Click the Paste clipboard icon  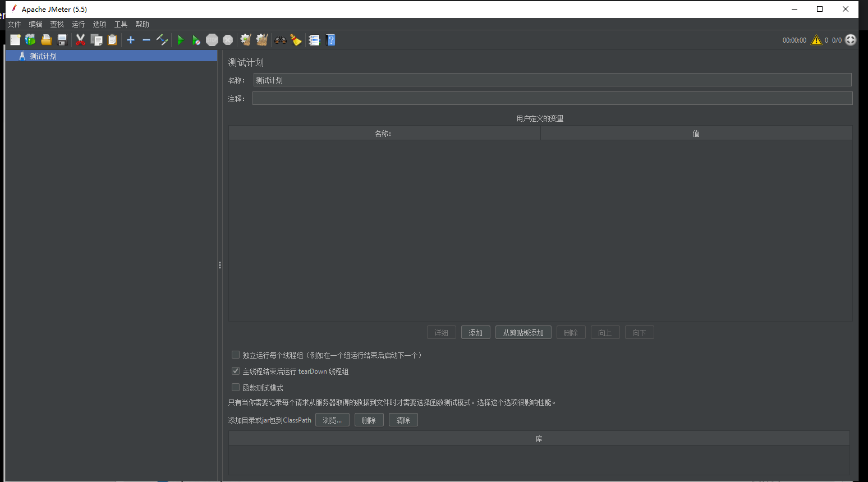(x=112, y=40)
